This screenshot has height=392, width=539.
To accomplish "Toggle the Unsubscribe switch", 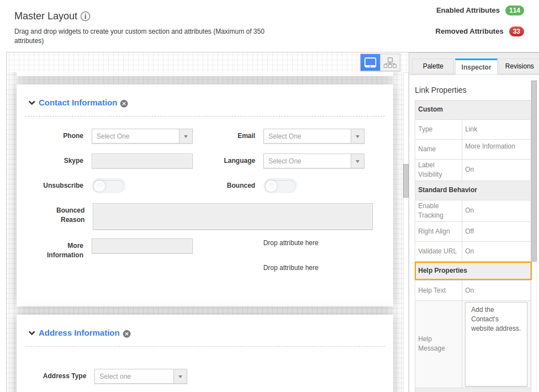I will pos(108,186).
